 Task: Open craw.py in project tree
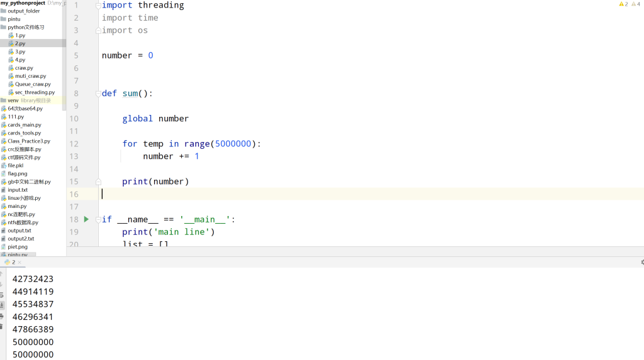pyautogui.click(x=24, y=68)
